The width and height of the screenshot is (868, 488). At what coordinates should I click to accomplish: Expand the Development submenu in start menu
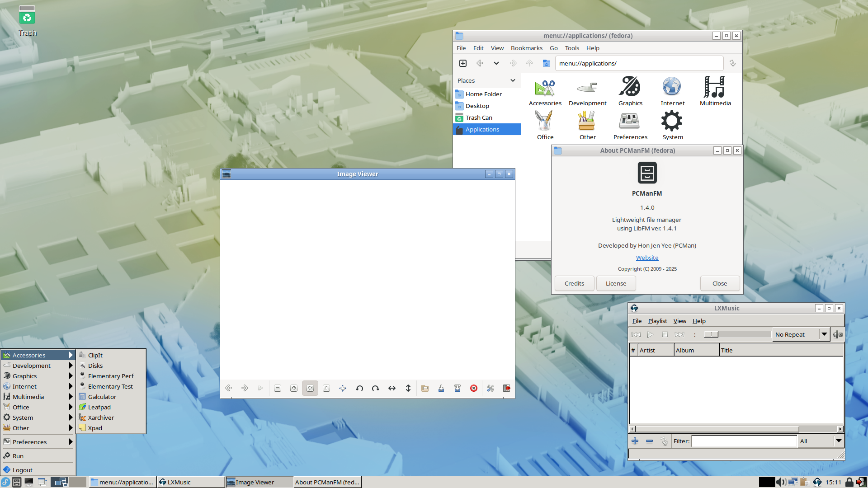pyautogui.click(x=38, y=366)
